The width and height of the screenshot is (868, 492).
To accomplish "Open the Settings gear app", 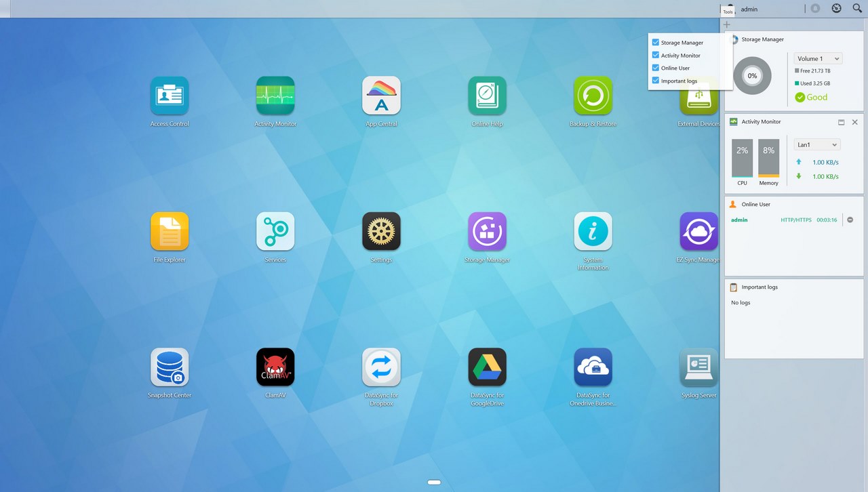I will click(x=381, y=231).
